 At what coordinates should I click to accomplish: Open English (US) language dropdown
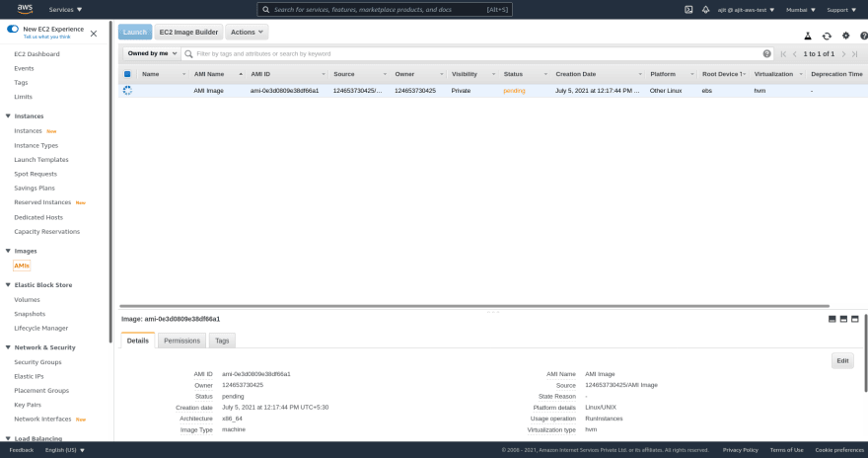click(x=65, y=450)
